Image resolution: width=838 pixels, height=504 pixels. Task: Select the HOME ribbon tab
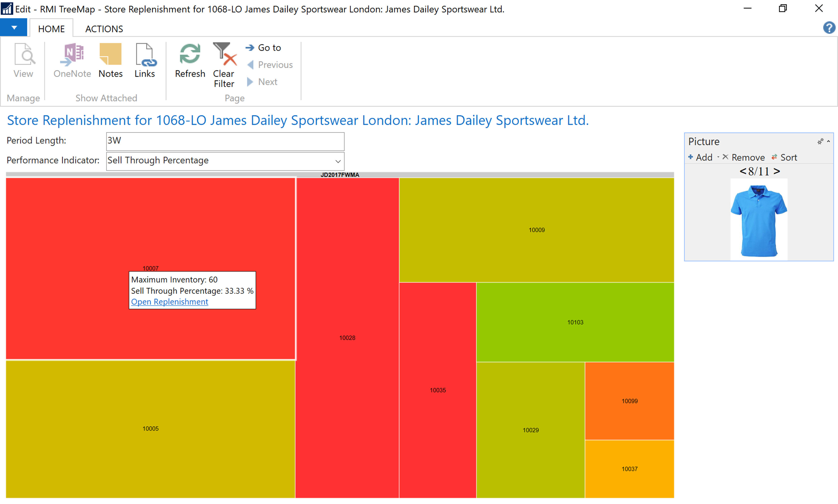coord(51,29)
